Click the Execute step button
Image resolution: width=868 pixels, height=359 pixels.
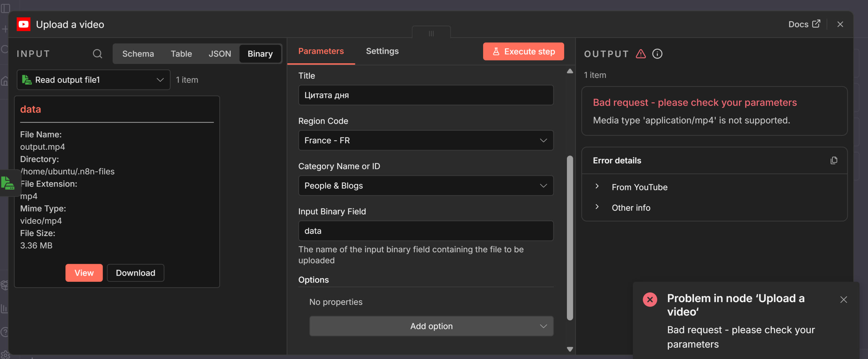[523, 51]
